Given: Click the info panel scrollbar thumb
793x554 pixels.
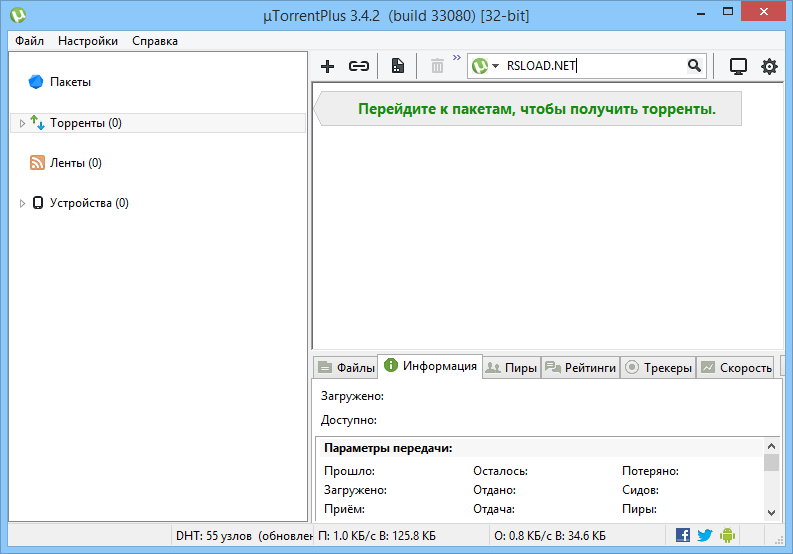Looking at the screenshot, I should (771, 462).
